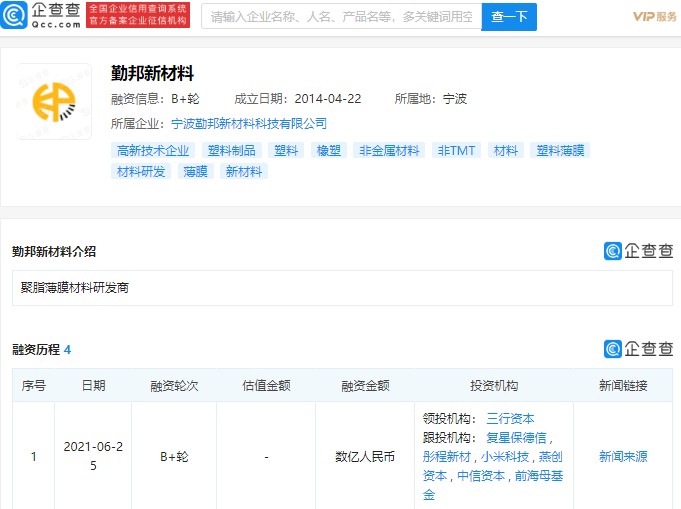Select the 橡塑 tag
681x509 pixels.
coord(329,150)
